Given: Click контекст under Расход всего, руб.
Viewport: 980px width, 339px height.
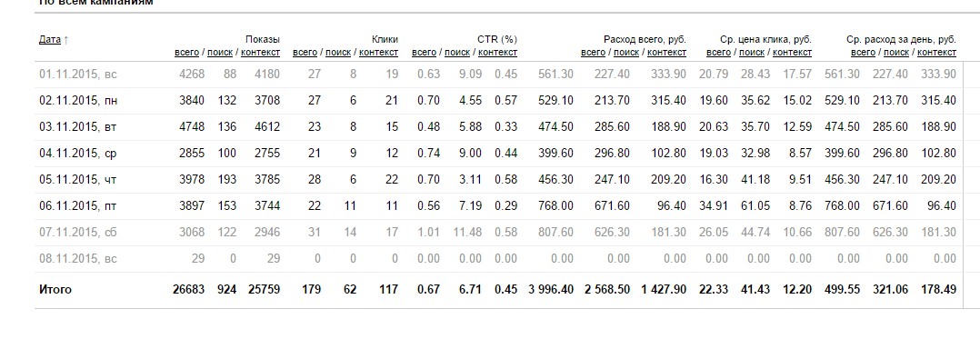Looking at the screenshot, I should (x=667, y=53).
